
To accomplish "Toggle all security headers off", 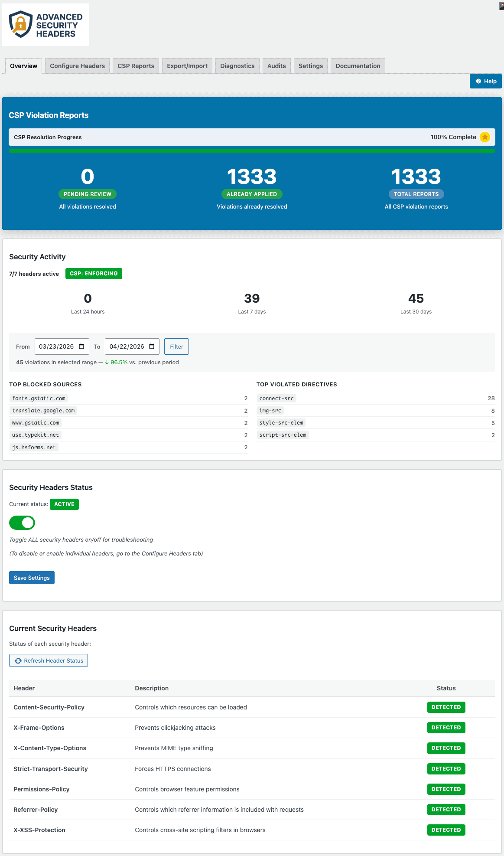I will tap(22, 523).
